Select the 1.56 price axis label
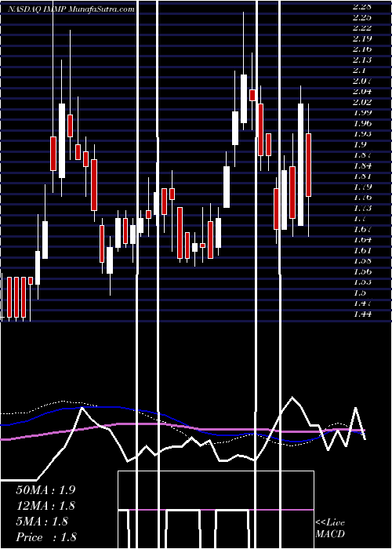Screen dimensions: 392x549 pos(362,271)
